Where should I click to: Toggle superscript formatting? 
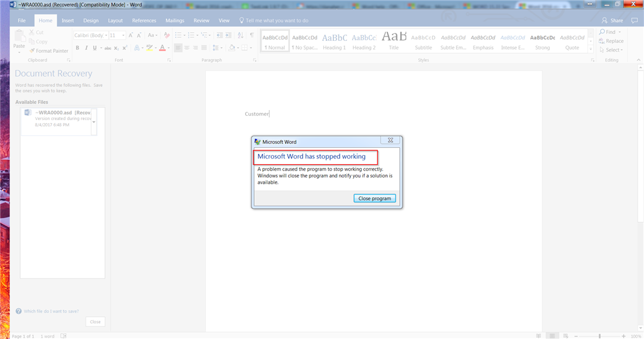(125, 48)
